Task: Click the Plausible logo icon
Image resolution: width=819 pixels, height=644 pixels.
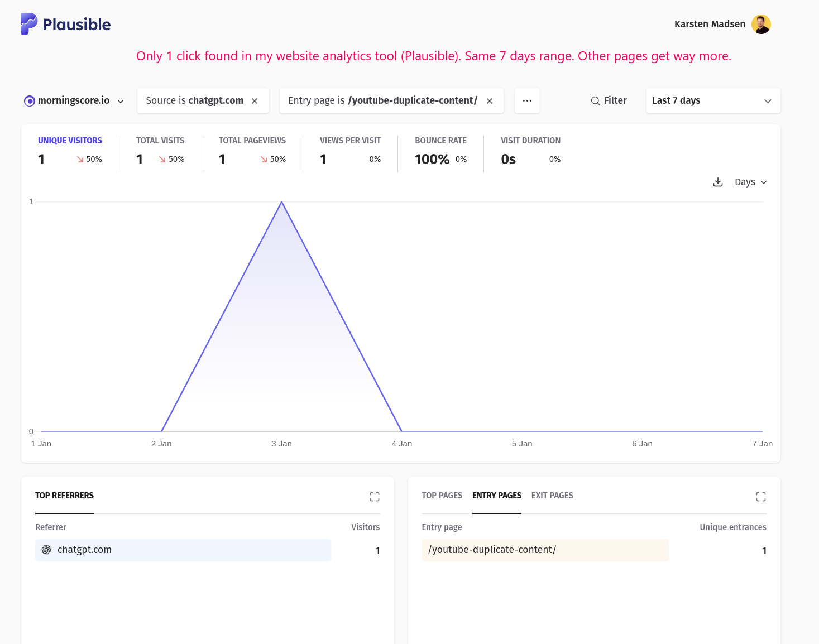Action: click(29, 24)
